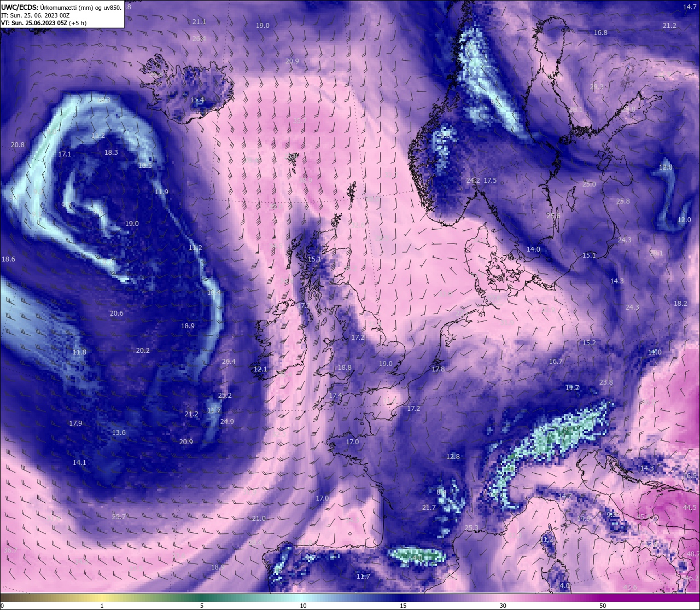The image size is (700, 610).
Task: Click the 20.2 value label
Action: coord(143,351)
